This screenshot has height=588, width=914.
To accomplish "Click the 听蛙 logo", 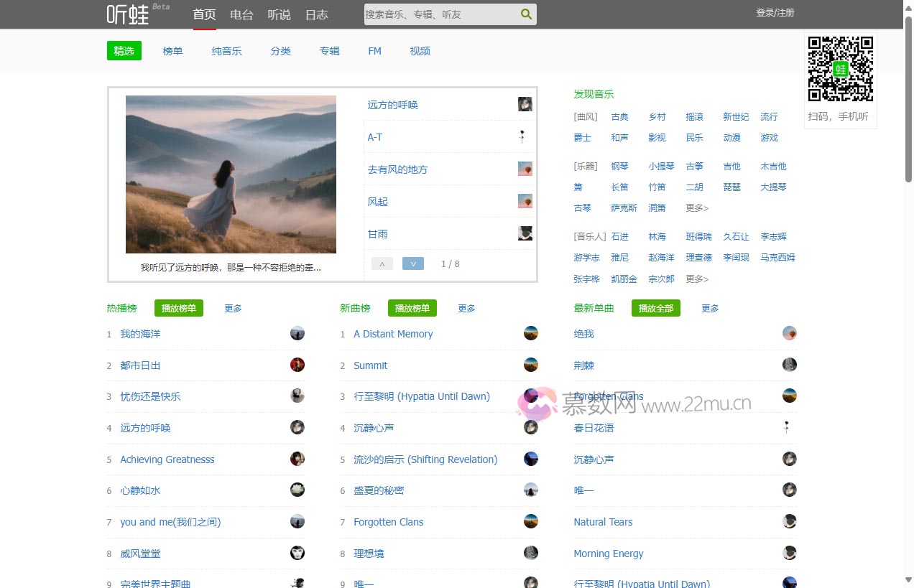I will [x=126, y=14].
